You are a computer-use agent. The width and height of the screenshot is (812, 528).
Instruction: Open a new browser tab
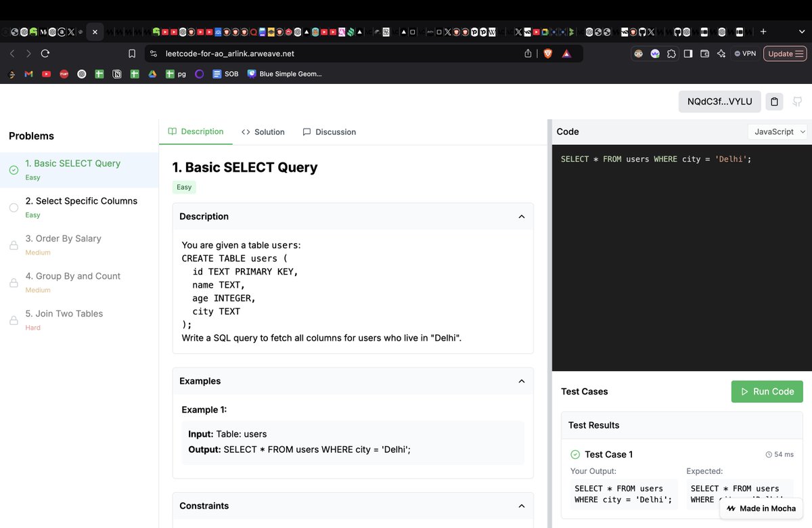763,31
